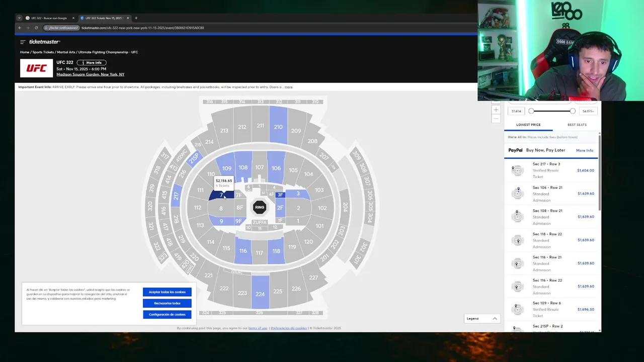The width and height of the screenshot is (644, 362).
Task: Select the UFC 322 Tickets Nov 15 tab
Action: (x=104, y=18)
